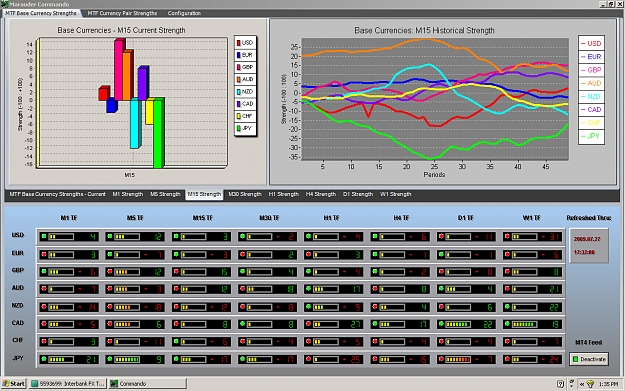The image size is (625, 391).
Task: Click the strength meter in JPY M5 TF cell
Action: (127, 359)
